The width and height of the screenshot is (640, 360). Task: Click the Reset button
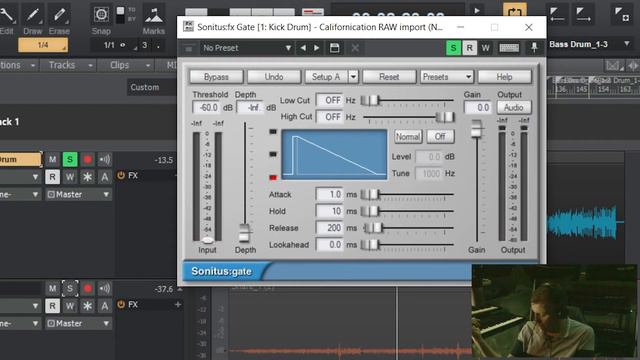point(389,77)
